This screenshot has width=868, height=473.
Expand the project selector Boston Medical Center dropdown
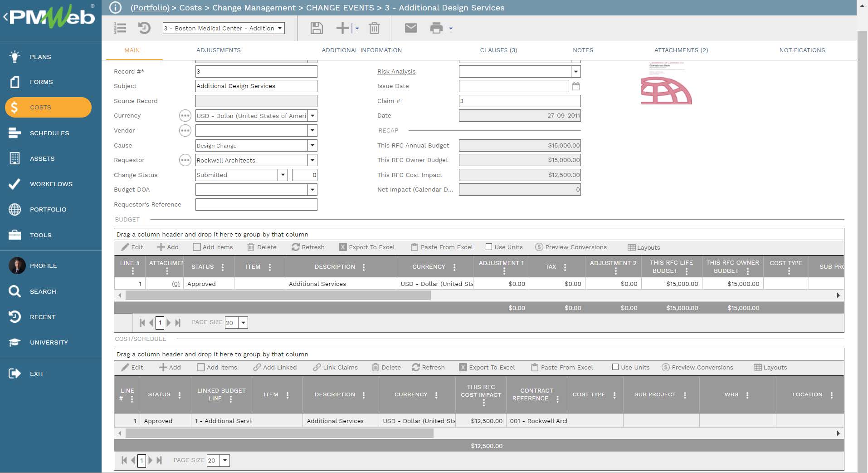tap(280, 28)
